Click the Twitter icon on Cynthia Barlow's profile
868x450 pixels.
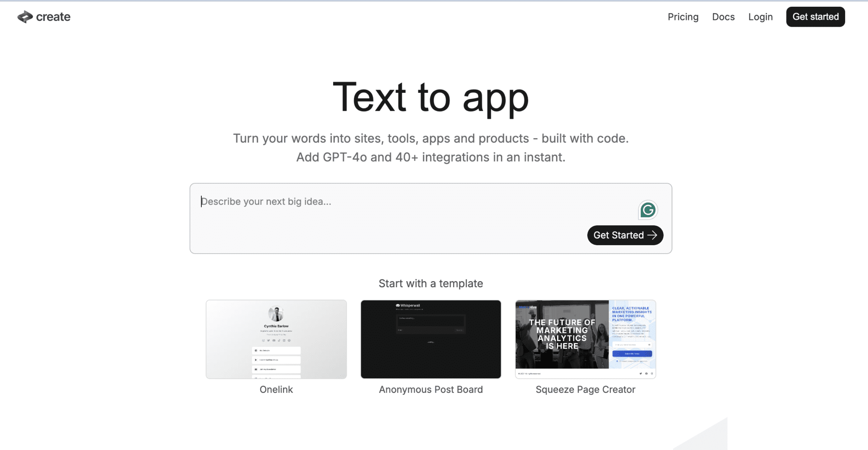click(x=268, y=341)
